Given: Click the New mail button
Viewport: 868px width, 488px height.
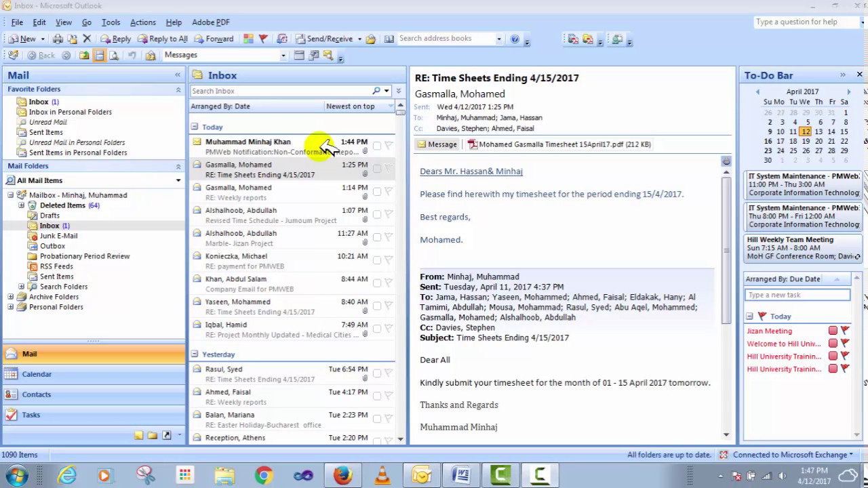Looking at the screenshot, I should 22,39.
